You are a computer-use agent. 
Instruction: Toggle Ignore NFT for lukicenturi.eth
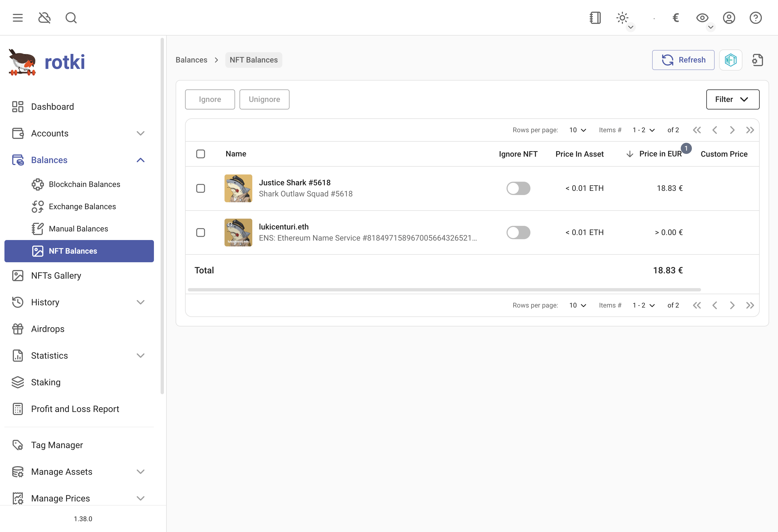518,233
